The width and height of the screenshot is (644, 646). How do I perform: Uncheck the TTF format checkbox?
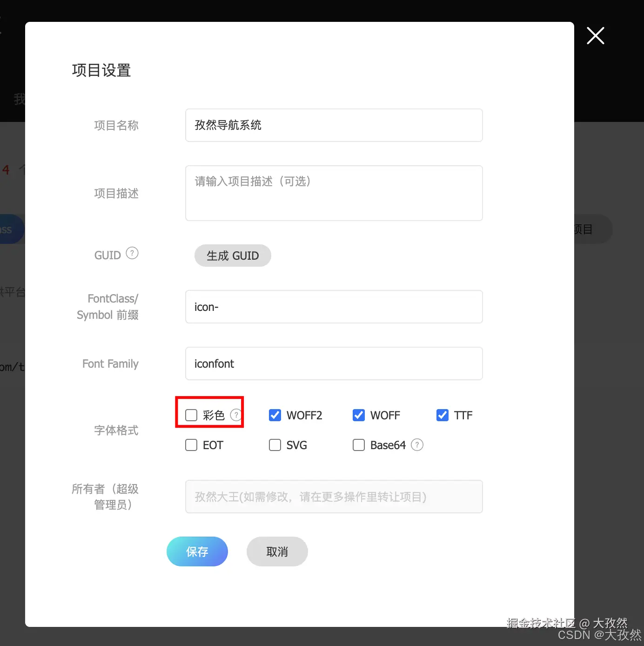point(443,415)
